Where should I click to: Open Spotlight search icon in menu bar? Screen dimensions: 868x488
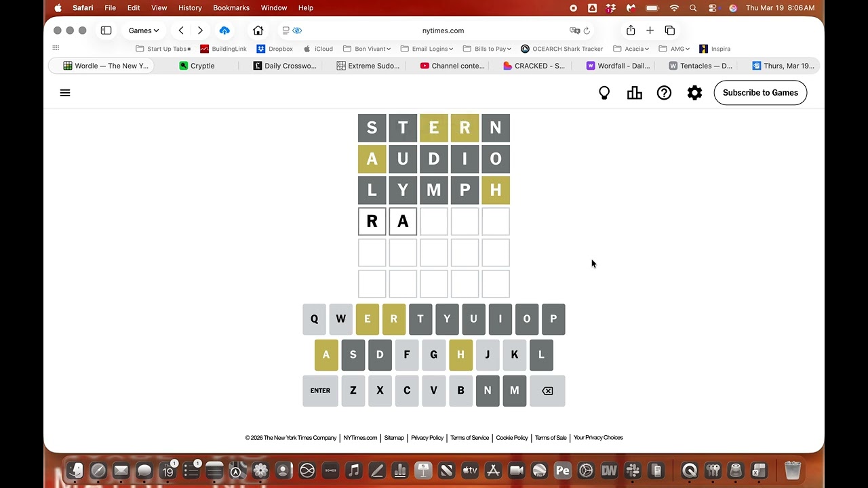click(x=693, y=8)
